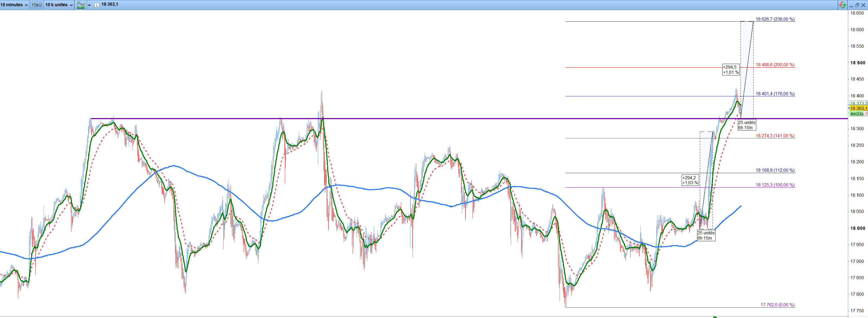The image size is (868, 318).
Task: Click the 17 762,0 (0,00 %) base level
Action: coord(777,305)
